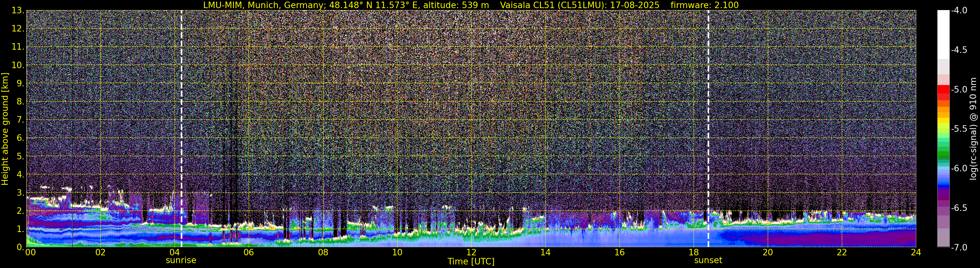The width and height of the screenshot is (980, 268).
Task: Click the time axis tick '14'
Action: (545, 252)
